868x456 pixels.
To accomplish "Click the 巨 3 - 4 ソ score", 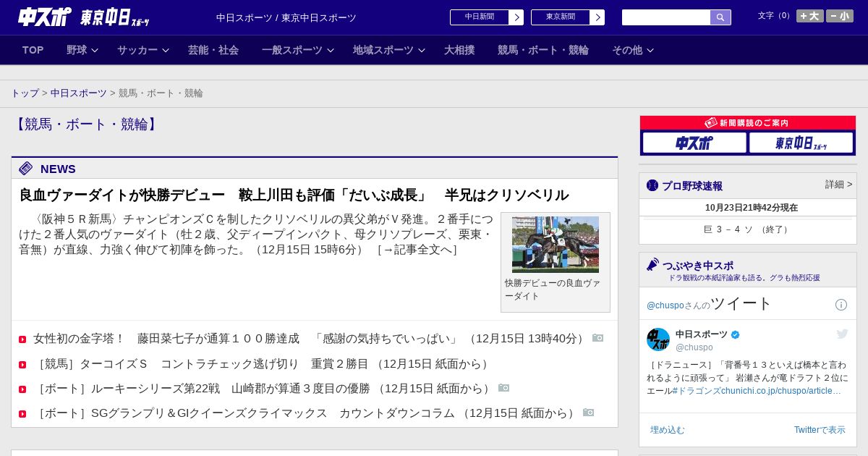I will click(x=748, y=229).
